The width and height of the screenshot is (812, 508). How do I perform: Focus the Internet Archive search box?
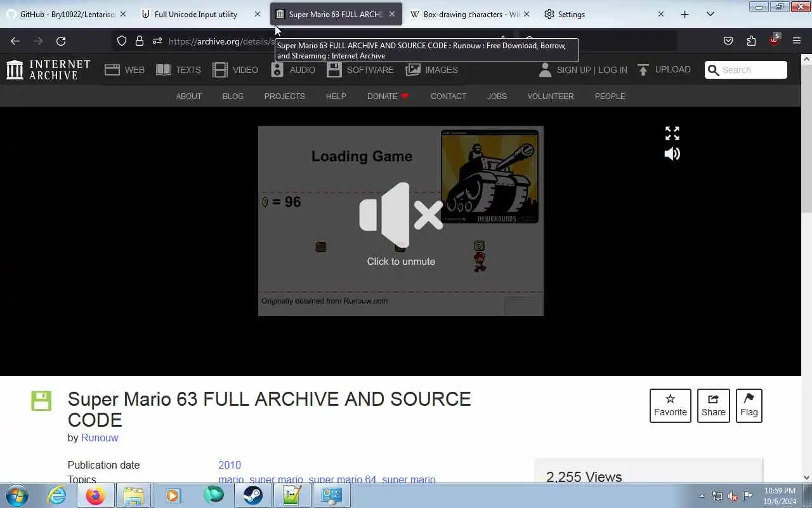tap(746, 70)
